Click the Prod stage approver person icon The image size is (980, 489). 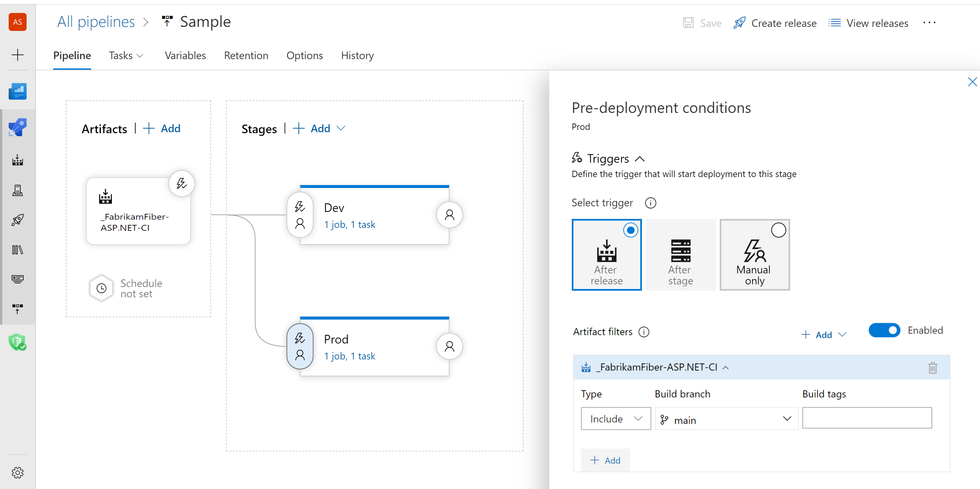click(449, 346)
